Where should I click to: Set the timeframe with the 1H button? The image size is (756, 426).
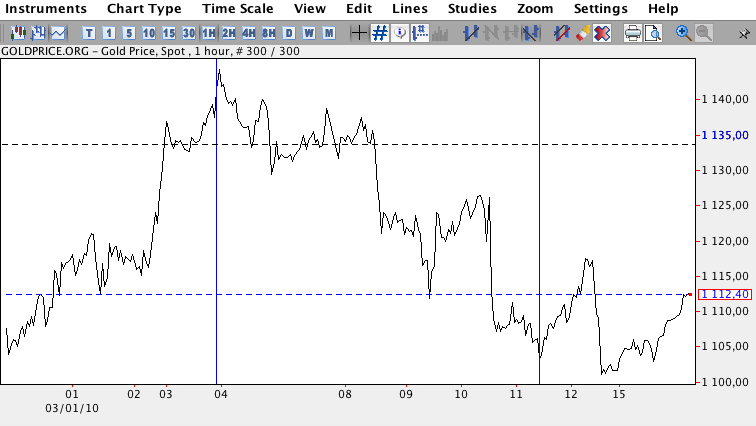[209, 33]
